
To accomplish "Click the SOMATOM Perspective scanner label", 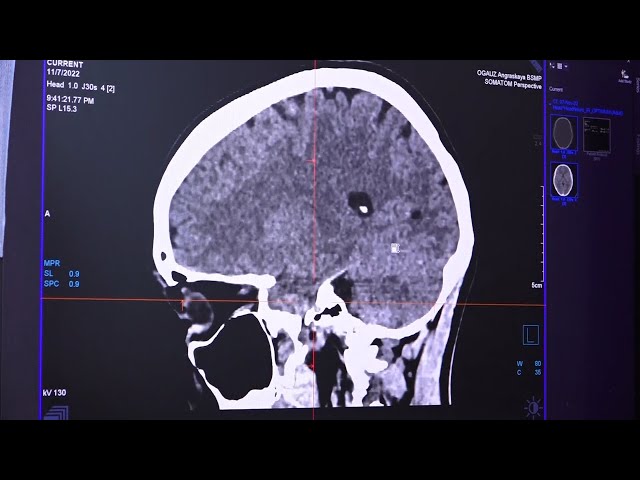I will point(513,84).
